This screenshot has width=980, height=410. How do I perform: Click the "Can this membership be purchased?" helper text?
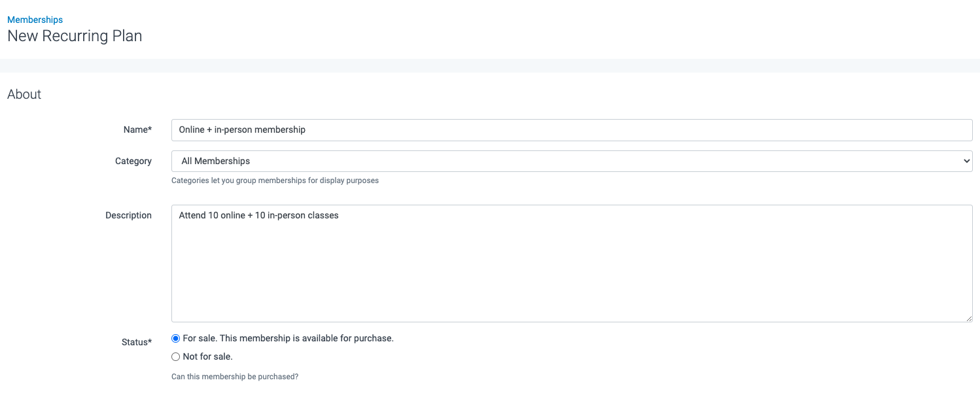coord(235,376)
